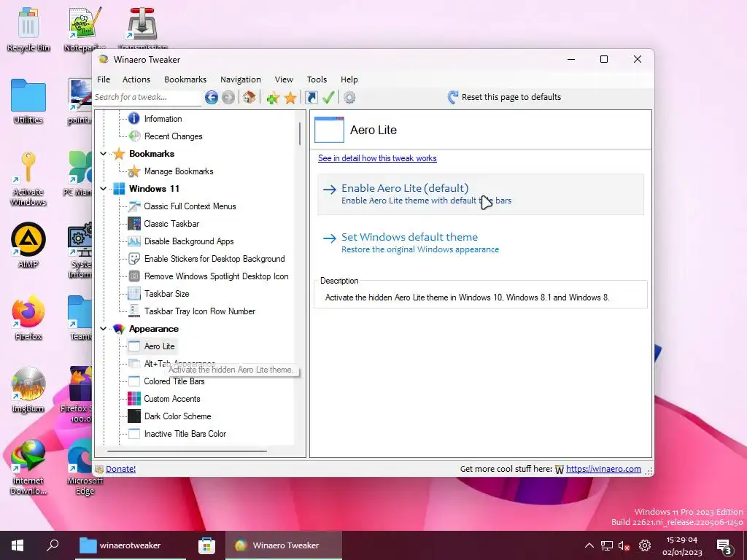Open the Actions menu

point(136,79)
